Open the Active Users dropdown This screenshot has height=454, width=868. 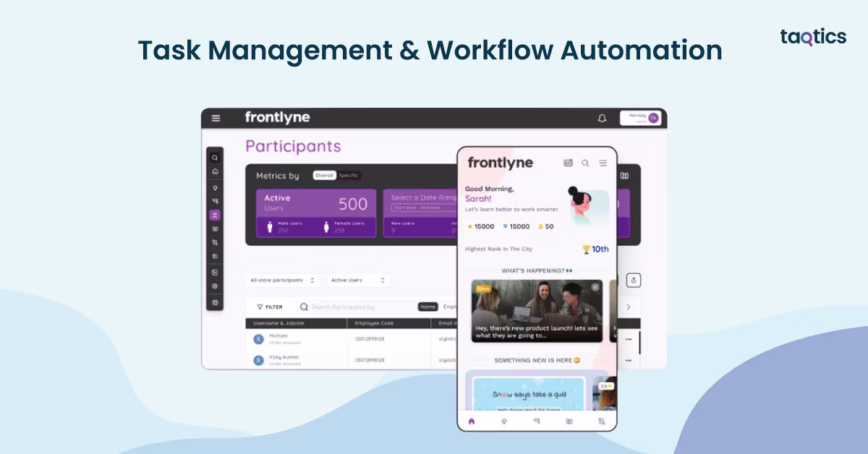(x=358, y=280)
